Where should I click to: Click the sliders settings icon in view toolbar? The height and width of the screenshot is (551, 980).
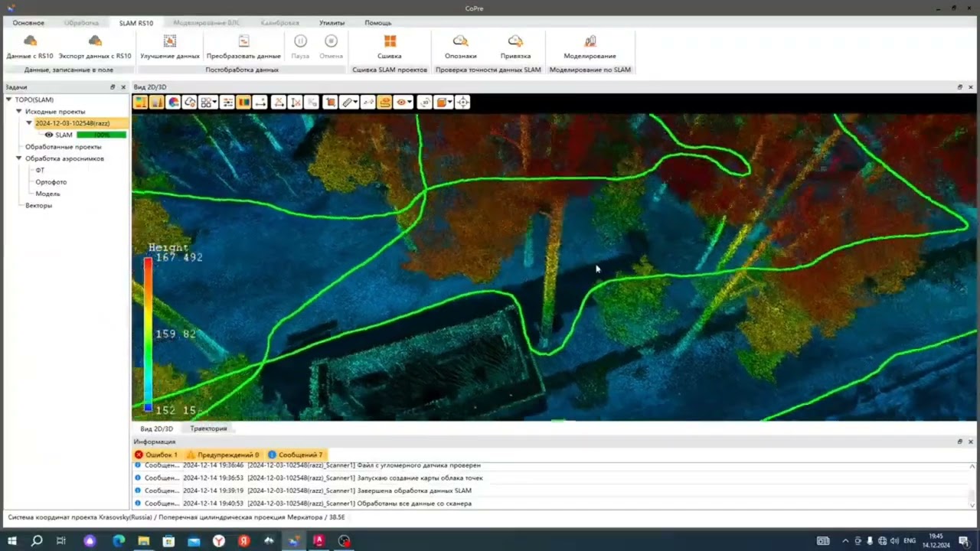[227, 102]
